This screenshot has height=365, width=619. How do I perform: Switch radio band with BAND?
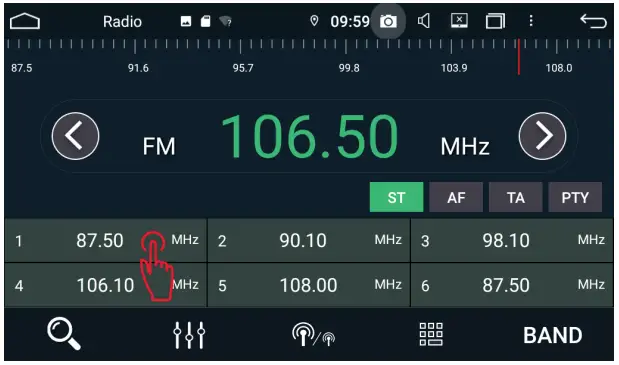(x=553, y=335)
